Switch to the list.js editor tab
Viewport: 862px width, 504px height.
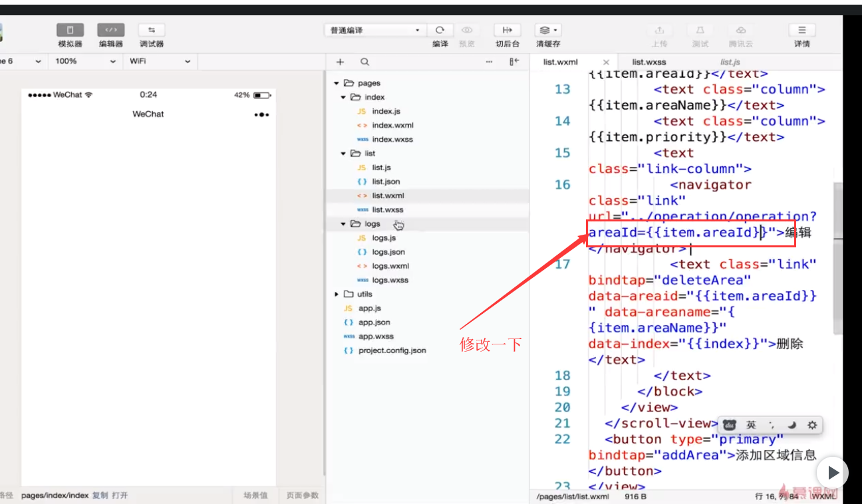pyautogui.click(x=730, y=62)
